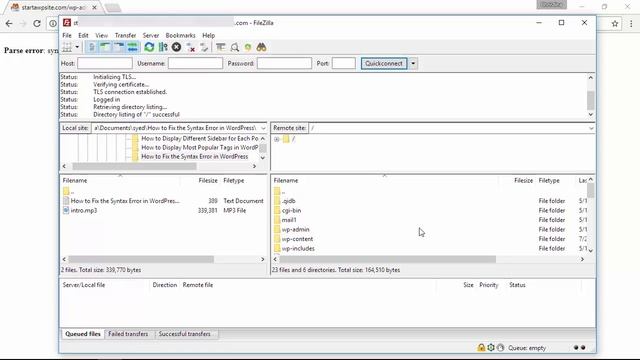Open the Remote site path dropdown
Screen dimensions: 640x360
tap(591, 128)
